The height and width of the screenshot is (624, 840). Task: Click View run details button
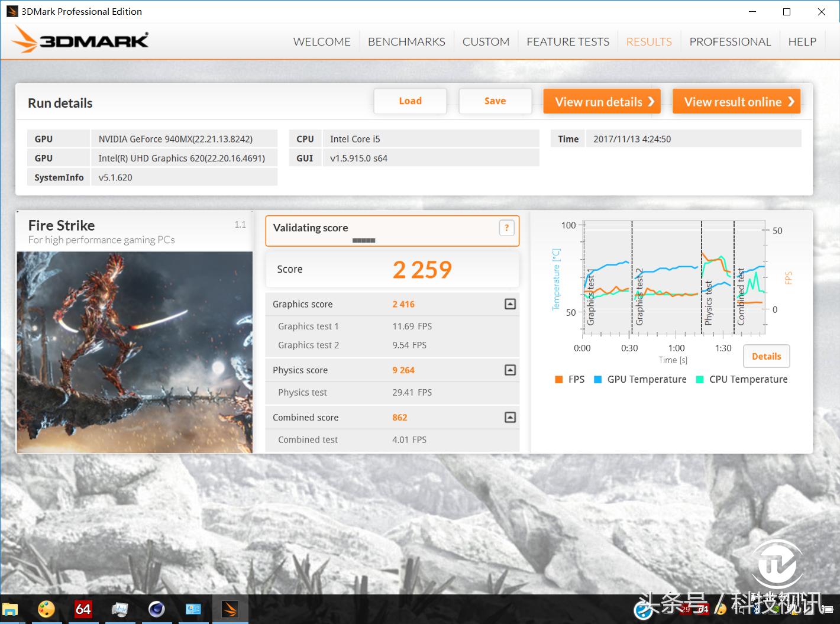pos(602,102)
